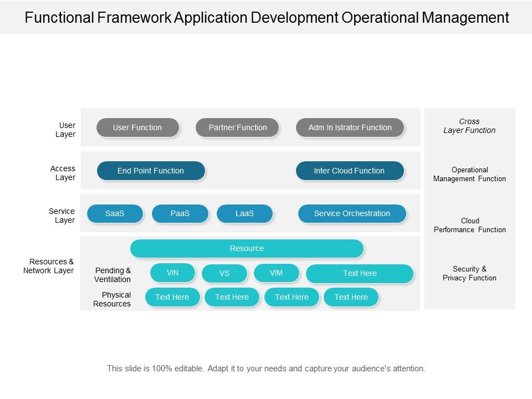Viewport: 532px width, 399px height.
Task: Click the Cross Layer Function heading
Action: pos(469,126)
